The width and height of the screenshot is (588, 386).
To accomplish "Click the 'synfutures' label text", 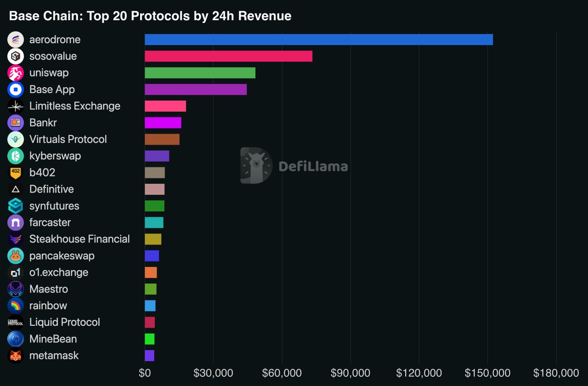I will [x=54, y=206].
